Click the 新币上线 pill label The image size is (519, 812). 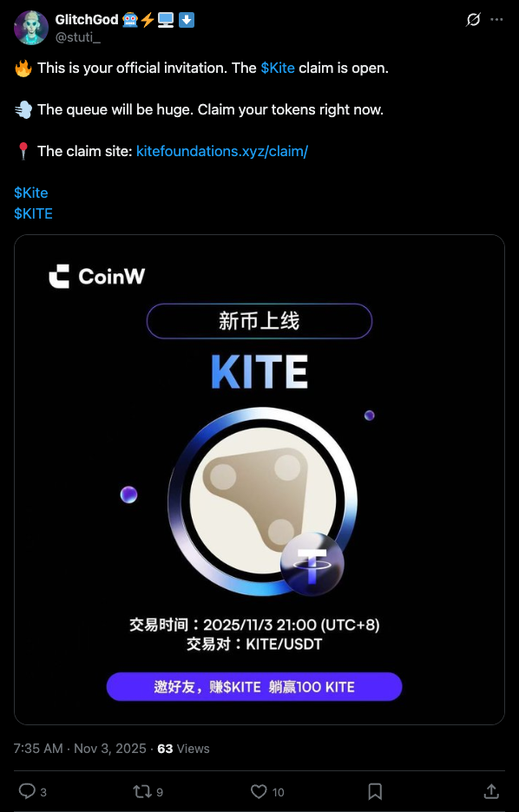[x=259, y=321]
